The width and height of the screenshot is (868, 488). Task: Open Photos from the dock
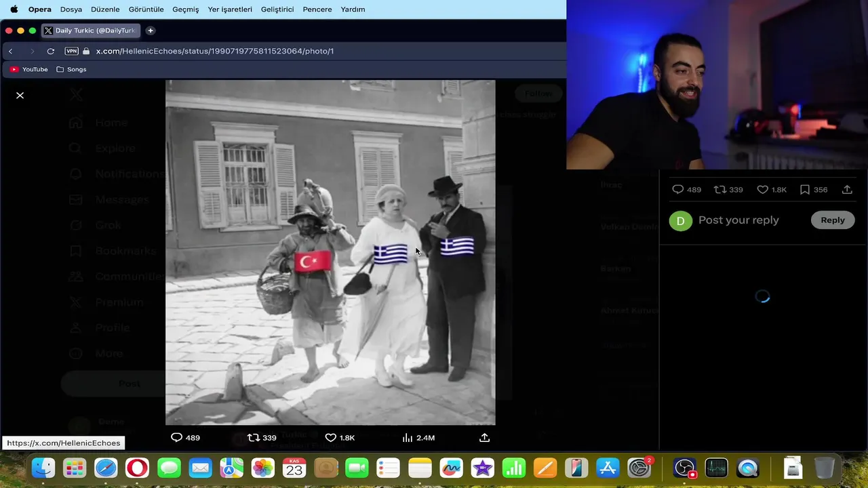point(262,468)
